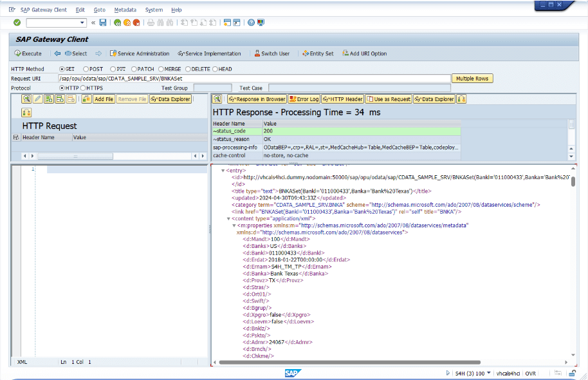Viewport: 588px width, 380px height.
Task: Switch protocol to HTTPS
Action: point(83,88)
